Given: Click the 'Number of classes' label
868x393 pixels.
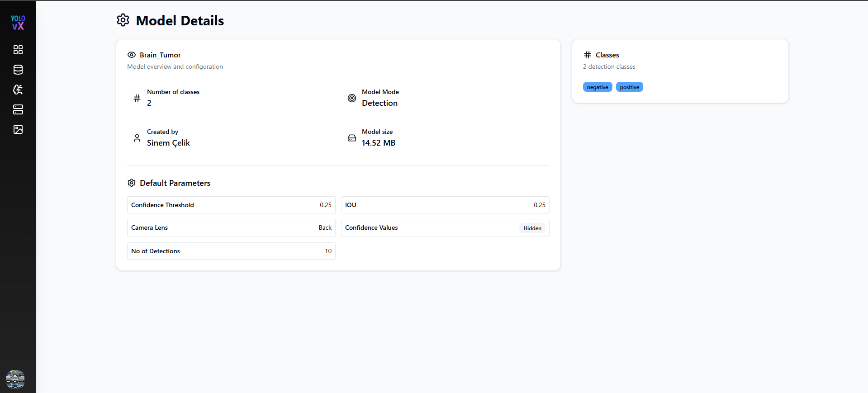Looking at the screenshot, I should pyautogui.click(x=173, y=92).
